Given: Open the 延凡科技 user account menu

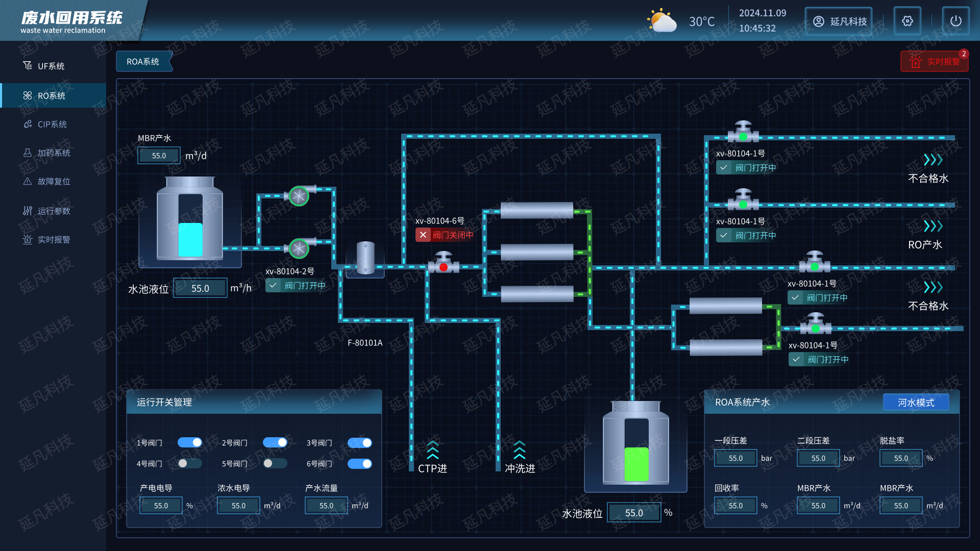Looking at the screenshot, I should 839,21.
